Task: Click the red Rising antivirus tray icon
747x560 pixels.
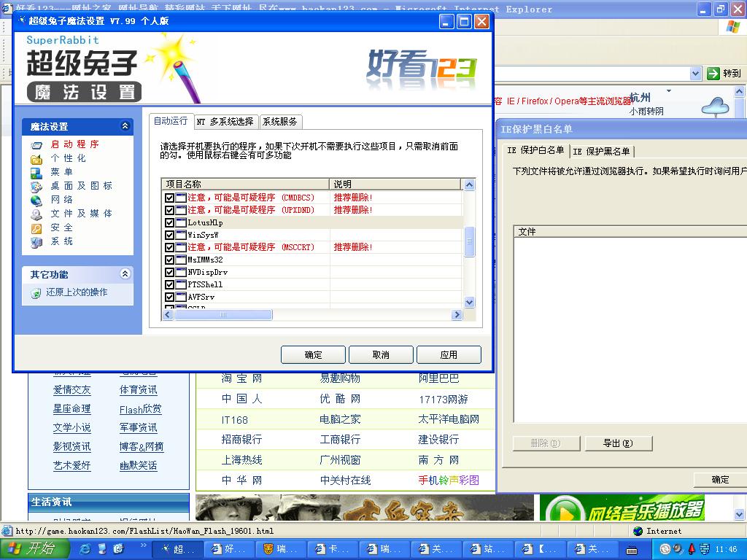Action: [692, 549]
